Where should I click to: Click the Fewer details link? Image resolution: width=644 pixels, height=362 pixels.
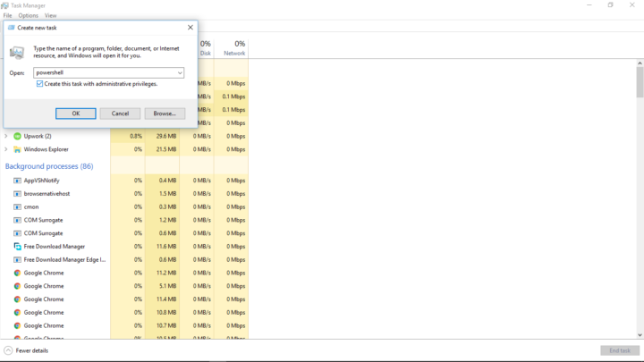(x=32, y=350)
